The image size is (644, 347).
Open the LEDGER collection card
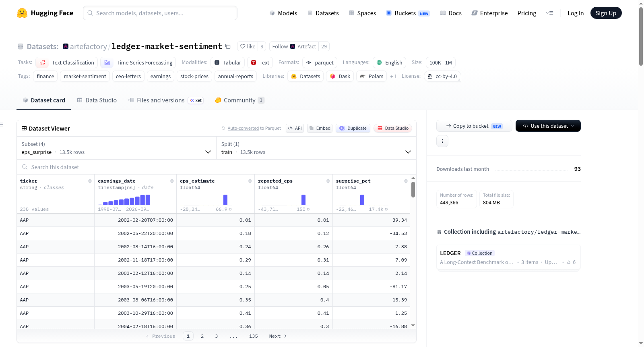[508, 258]
